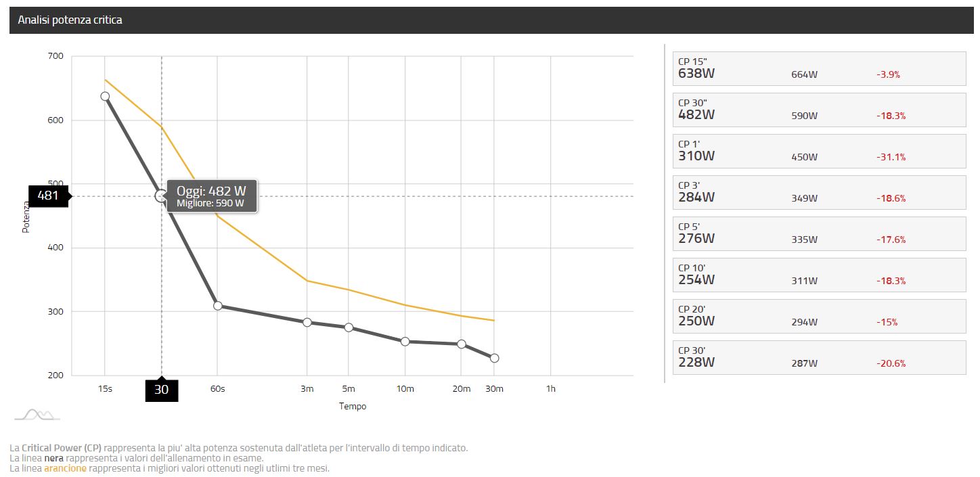
Task: Select the 3m data point marker
Action: click(307, 323)
